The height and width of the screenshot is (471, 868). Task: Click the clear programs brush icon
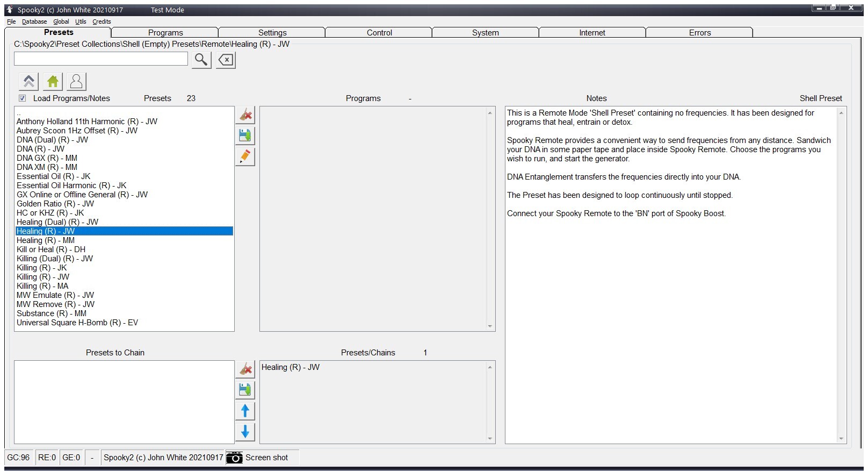(x=245, y=115)
